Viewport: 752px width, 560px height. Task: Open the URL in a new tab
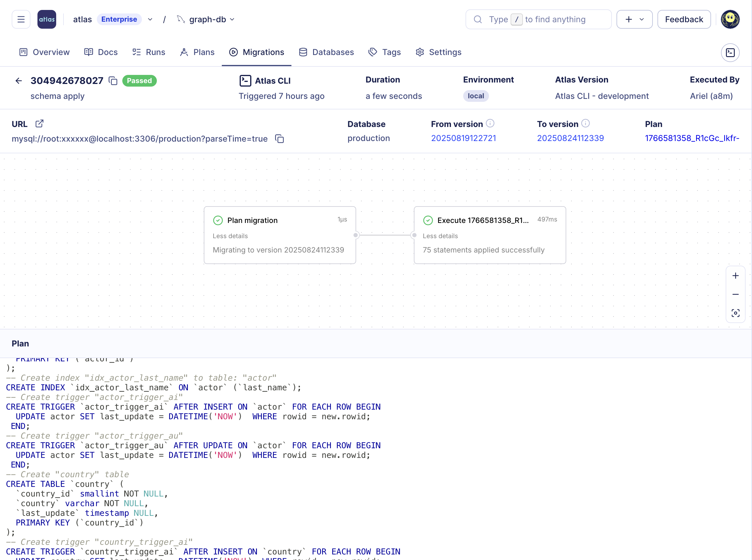(40, 123)
